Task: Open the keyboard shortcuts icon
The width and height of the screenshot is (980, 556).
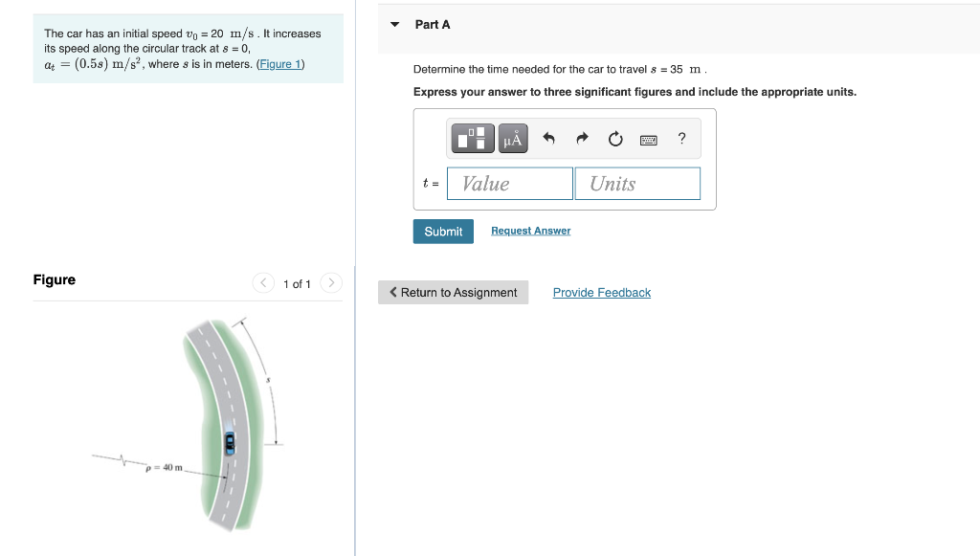Action: coord(648,138)
